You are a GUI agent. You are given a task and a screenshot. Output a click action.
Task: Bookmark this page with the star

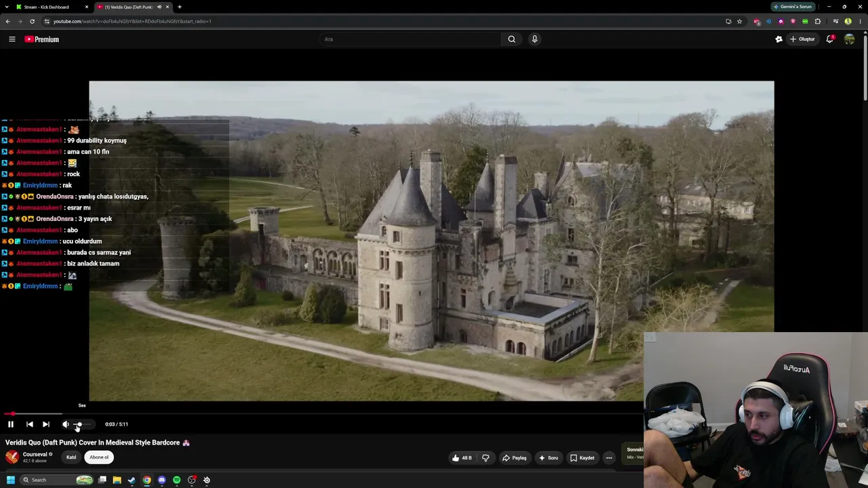[x=739, y=21]
